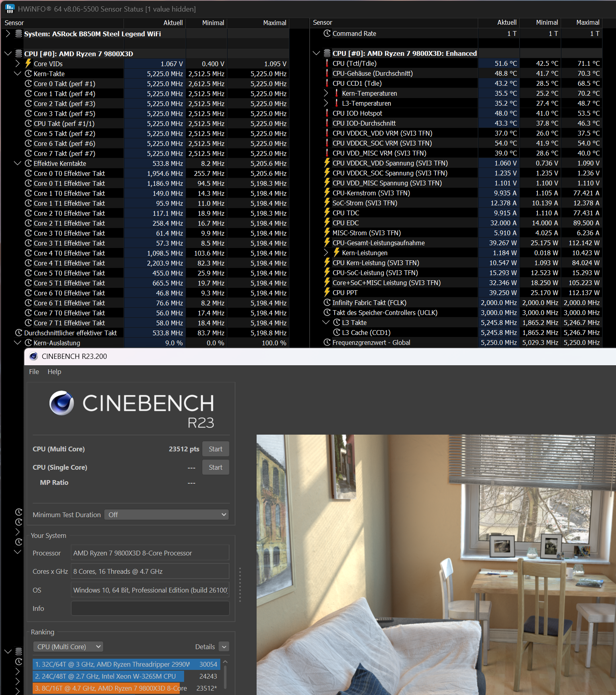
Task: Collapse the Kern-Auslastung tree
Action: [18, 343]
